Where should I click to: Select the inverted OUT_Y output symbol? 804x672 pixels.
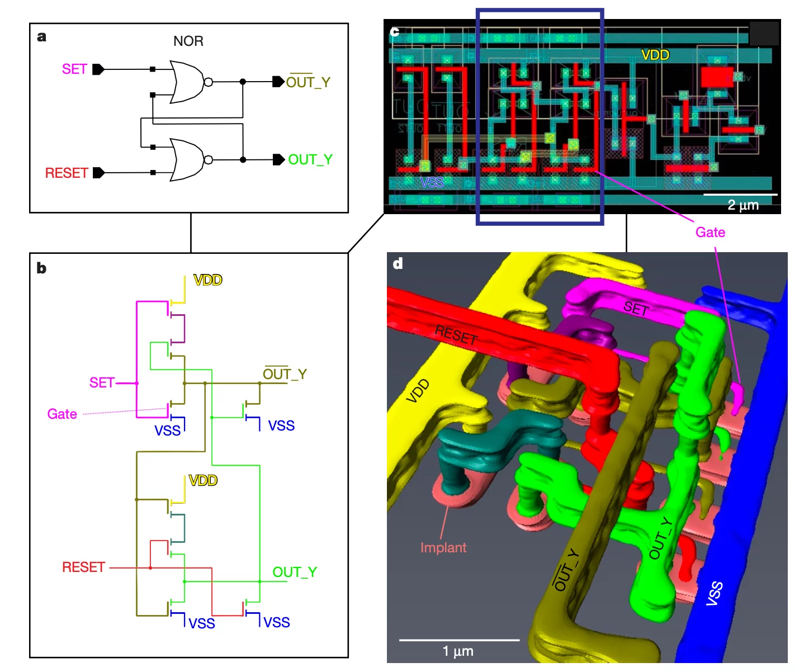click(277, 82)
